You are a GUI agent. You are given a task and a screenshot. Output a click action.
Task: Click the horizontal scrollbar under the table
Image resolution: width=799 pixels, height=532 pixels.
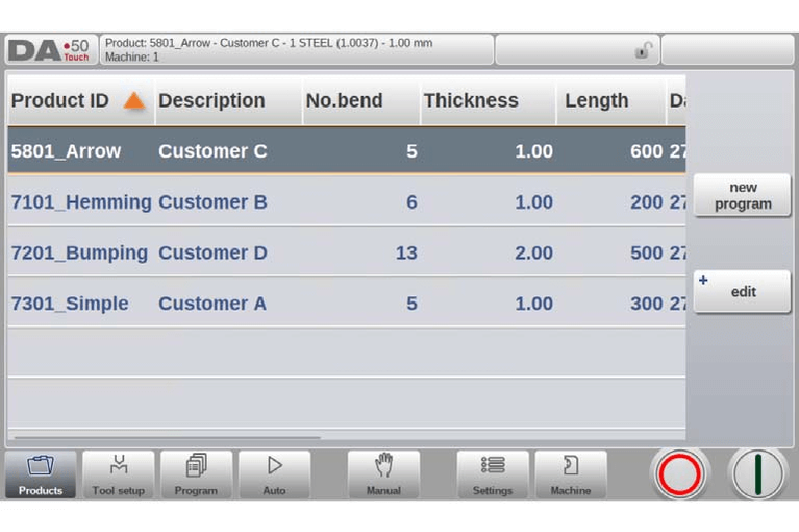pyautogui.click(x=165, y=437)
